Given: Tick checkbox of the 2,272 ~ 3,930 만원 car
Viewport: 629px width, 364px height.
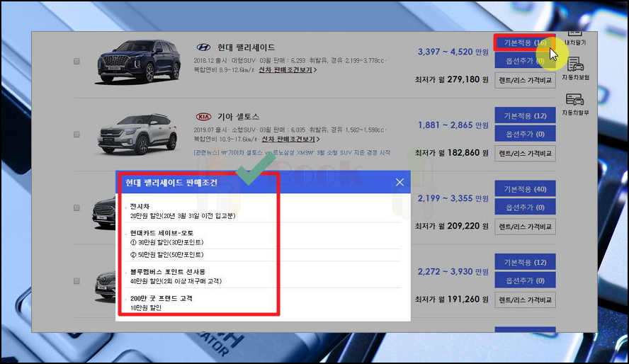Looking at the screenshot, I should click(x=76, y=281).
